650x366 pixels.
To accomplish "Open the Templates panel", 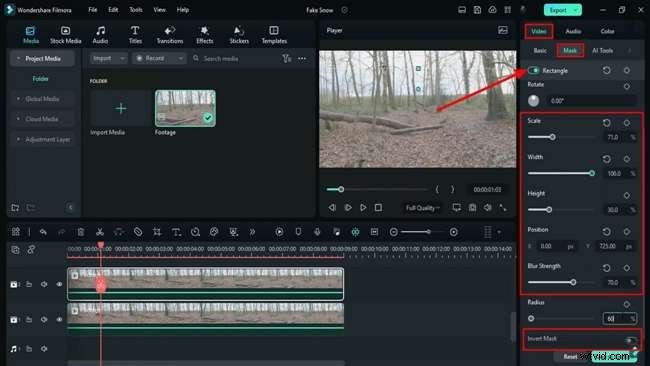I will coord(274,35).
